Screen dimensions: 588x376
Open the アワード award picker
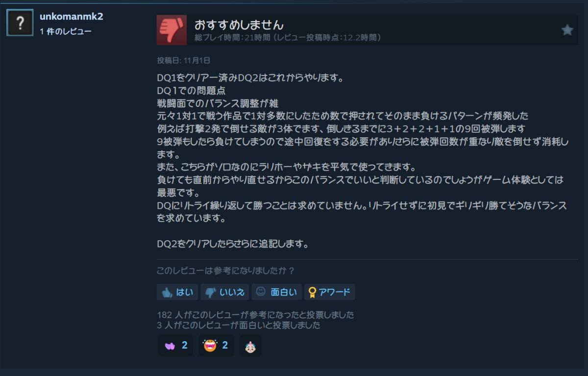coord(329,292)
